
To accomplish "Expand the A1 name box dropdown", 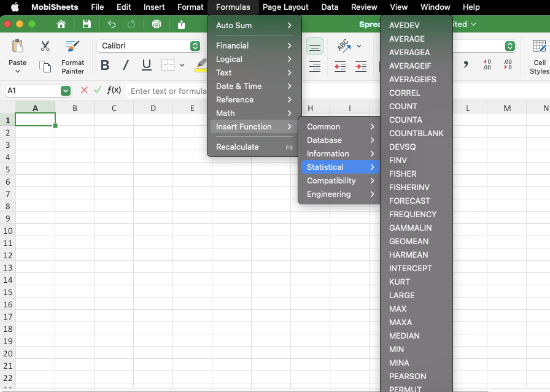I will point(66,91).
